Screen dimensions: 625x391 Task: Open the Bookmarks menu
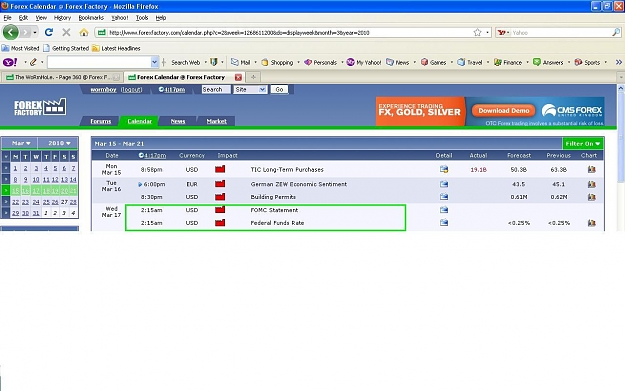point(91,18)
